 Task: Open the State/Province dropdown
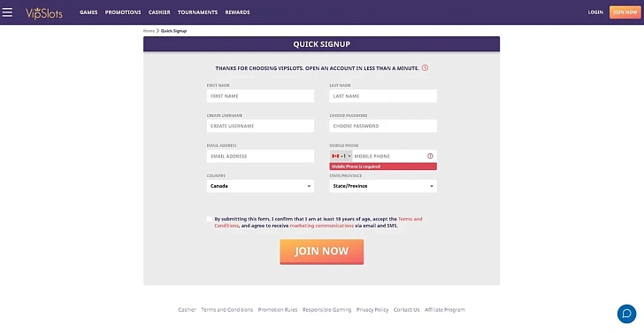383,186
